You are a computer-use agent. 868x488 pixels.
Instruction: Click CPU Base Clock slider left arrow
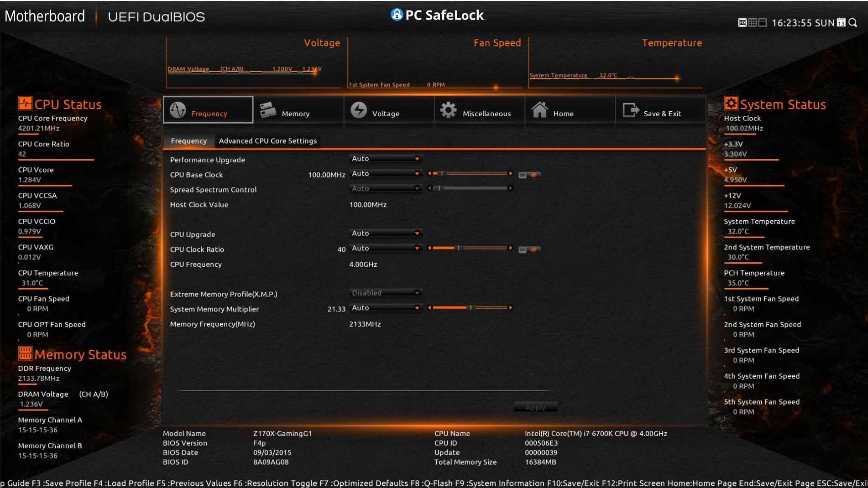point(429,173)
